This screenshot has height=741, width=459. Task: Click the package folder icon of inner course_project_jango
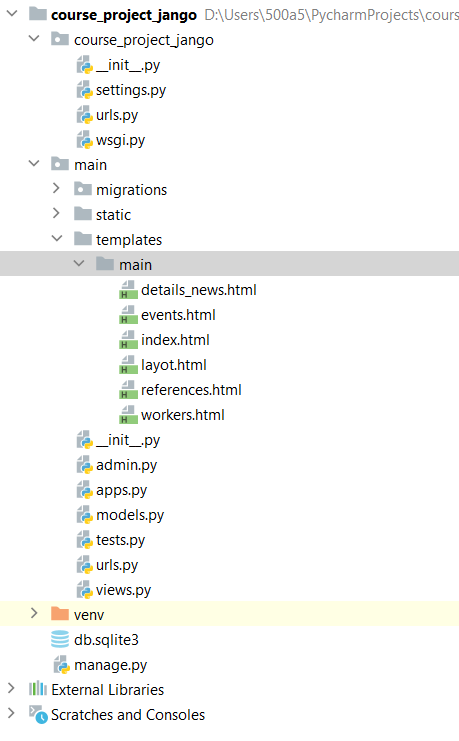(x=60, y=39)
